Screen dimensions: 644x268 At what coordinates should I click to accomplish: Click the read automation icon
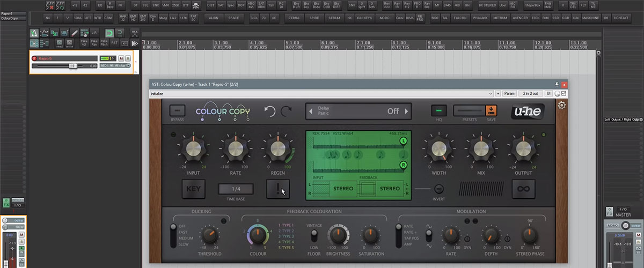click(x=60, y=43)
